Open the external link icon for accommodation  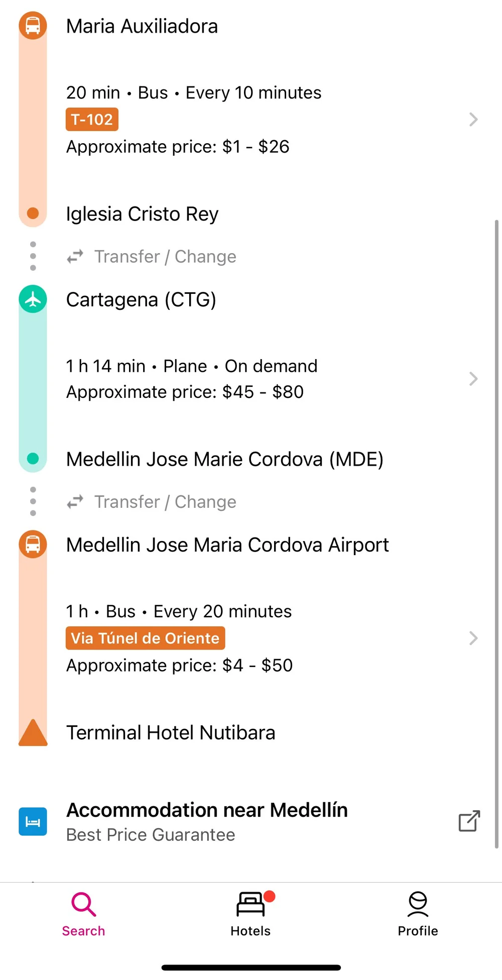469,821
